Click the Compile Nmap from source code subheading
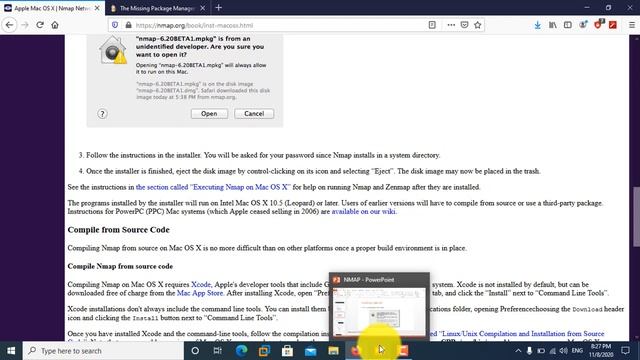Image resolution: width=640 pixels, height=360 pixels. (x=120, y=266)
